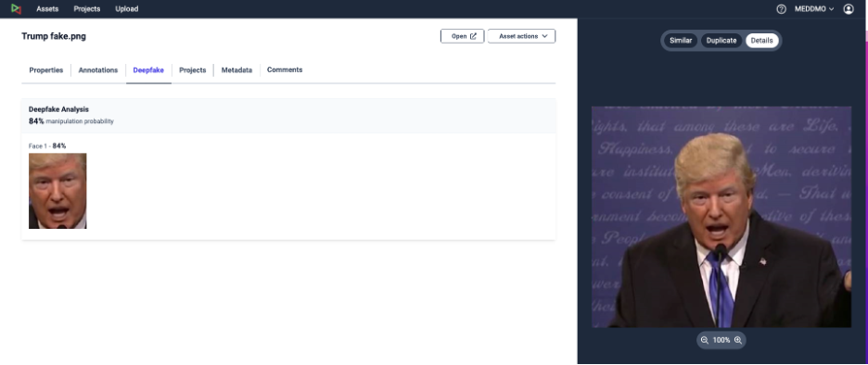
Task: Go to Assets in the top navigation
Action: point(47,9)
